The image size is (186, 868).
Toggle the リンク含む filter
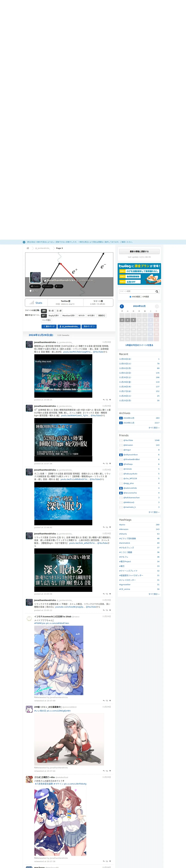[x=47, y=320]
